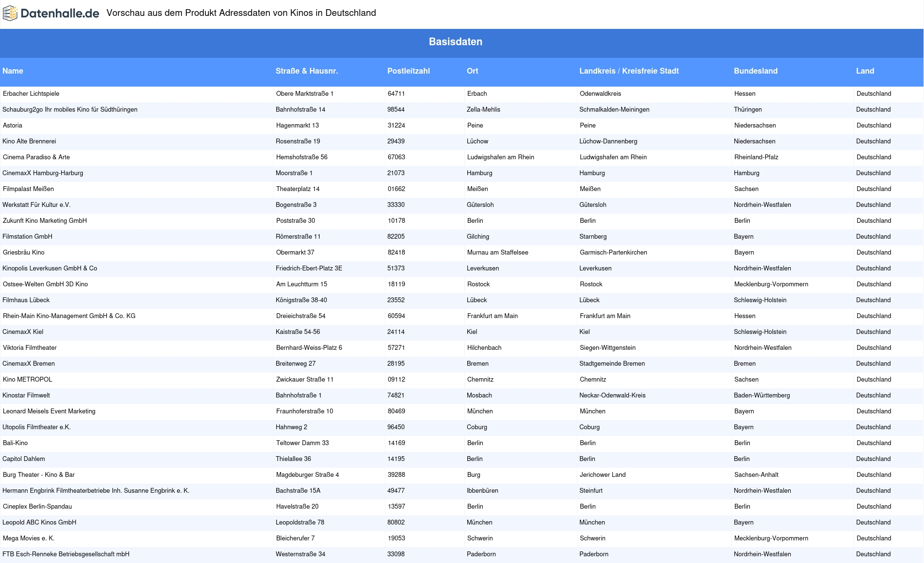Click the Theaterplatz 14 address cell
924x563 pixels.
[x=298, y=189]
